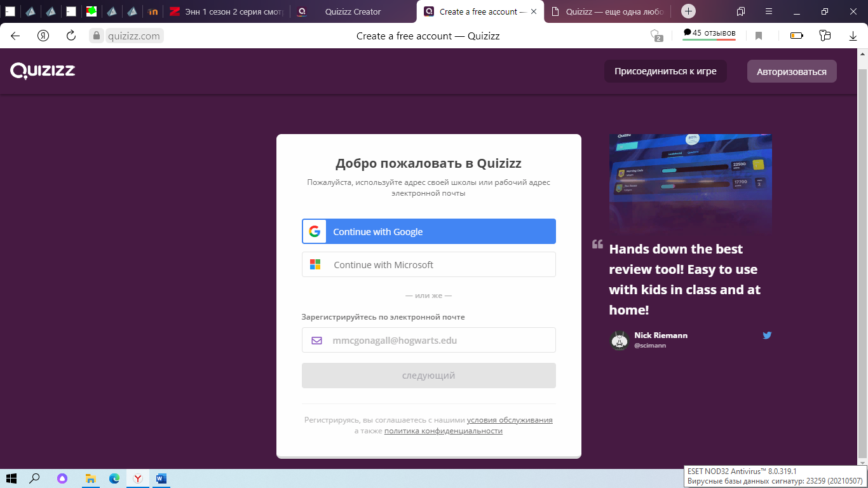Click the Yandex Browser taskbar icon
This screenshot has width=868, height=488.
[138, 478]
